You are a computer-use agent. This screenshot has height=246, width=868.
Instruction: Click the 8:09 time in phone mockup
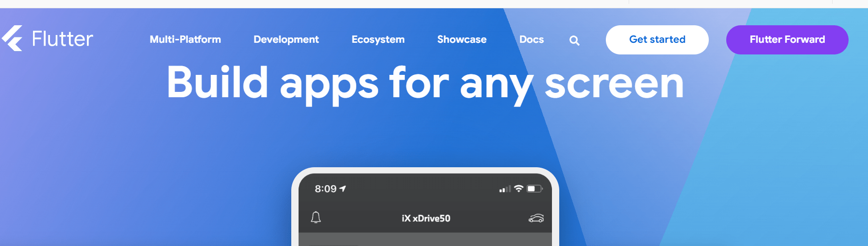coord(325,189)
